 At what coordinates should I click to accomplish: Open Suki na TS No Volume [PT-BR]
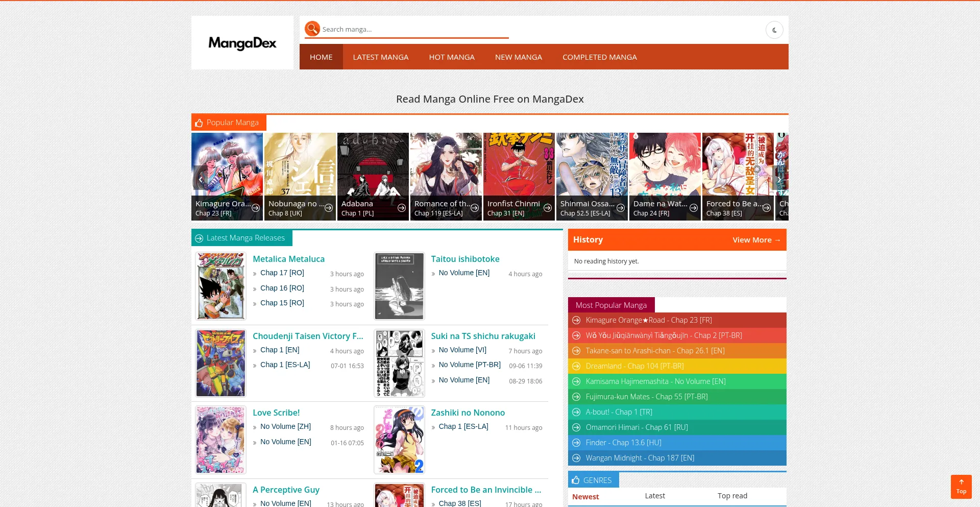pyautogui.click(x=470, y=365)
